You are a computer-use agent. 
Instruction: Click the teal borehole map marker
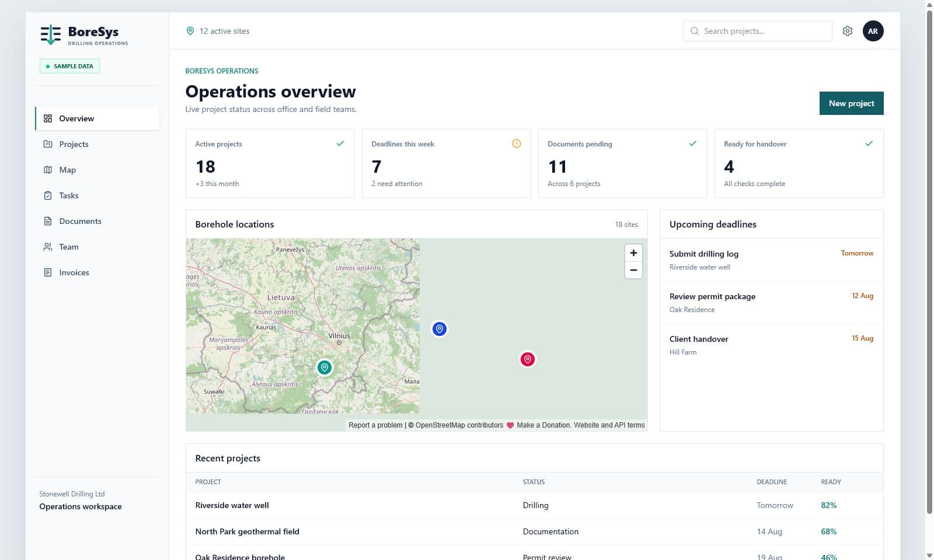325,367
